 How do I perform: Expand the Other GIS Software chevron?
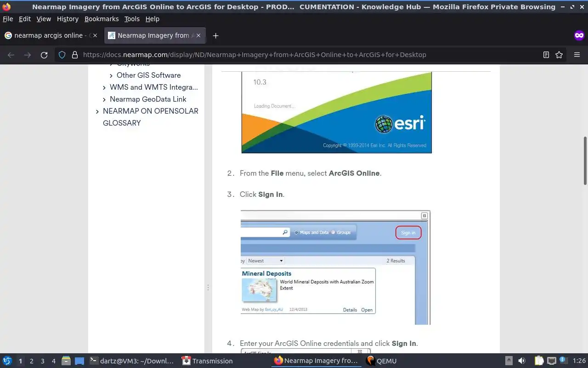(x=111, y=75)
